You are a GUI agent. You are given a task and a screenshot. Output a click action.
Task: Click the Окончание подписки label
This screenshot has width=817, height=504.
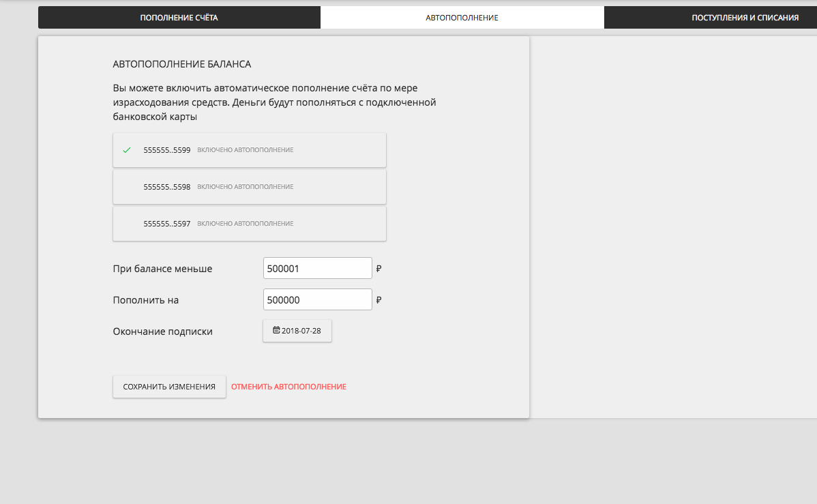[162, 331]
